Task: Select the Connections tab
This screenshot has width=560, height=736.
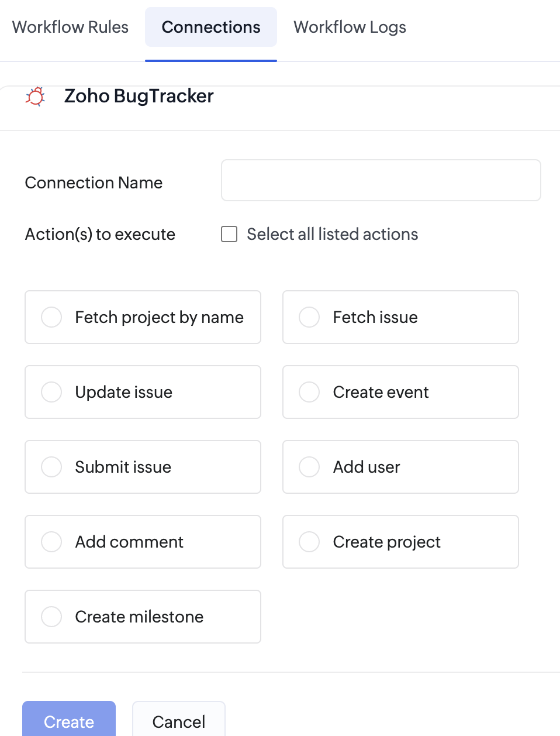Action: pyautogui.click(x=211, y=27)
